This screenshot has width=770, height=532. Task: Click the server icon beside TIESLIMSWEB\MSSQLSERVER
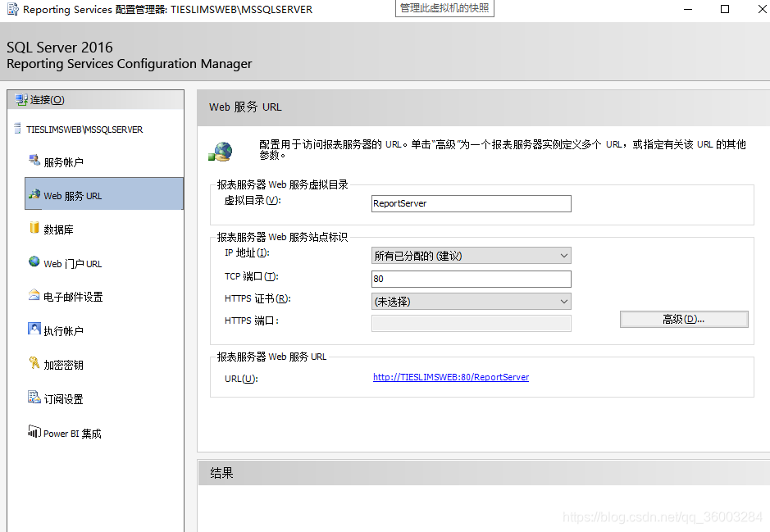point(18,129)
